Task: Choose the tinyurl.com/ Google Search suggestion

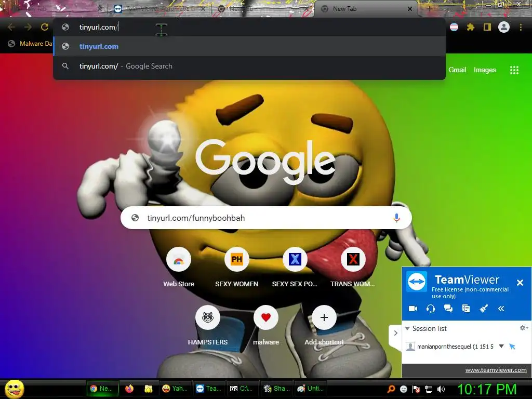Action: [249, 66]
